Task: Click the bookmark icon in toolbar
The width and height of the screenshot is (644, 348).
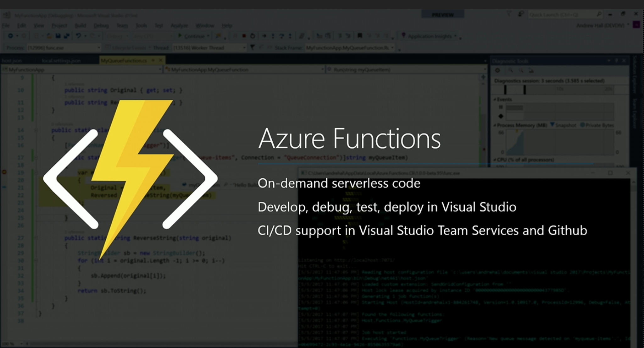Action: tap(360, 36)
